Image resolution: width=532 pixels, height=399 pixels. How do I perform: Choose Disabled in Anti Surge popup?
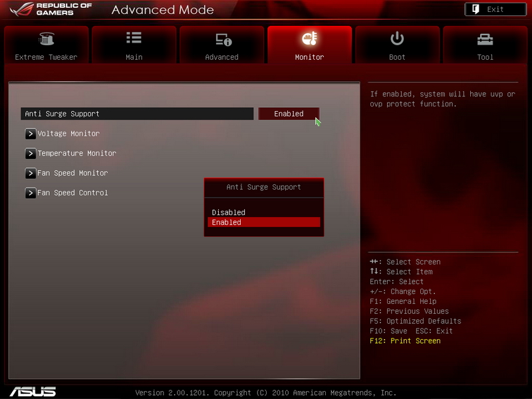click(x=263, y=212)
